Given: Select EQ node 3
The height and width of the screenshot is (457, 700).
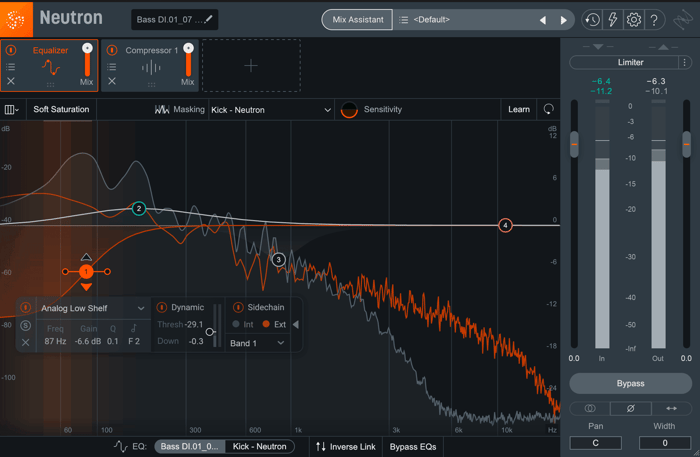Looking at the screenshot, I should click(279, 259).
